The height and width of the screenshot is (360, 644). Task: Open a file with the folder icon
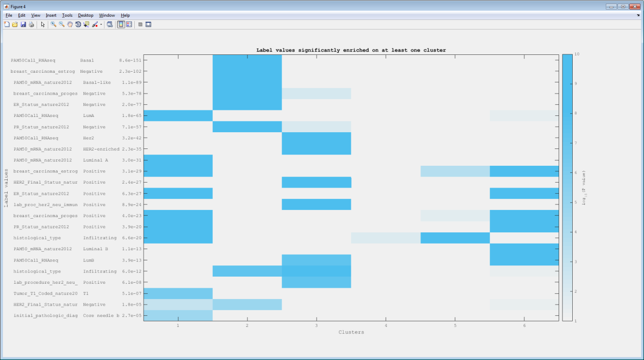point(15,24)
